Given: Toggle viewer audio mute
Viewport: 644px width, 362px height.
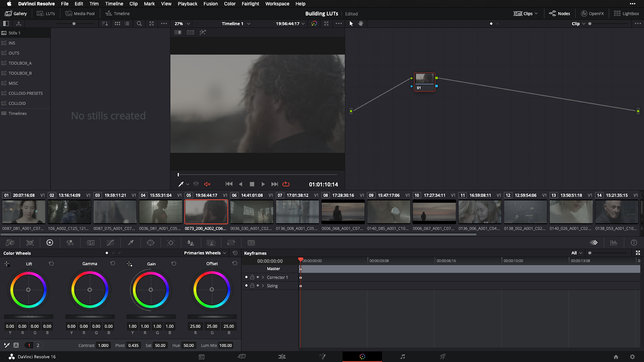Looking at the screenshot, I should click(x=207, y=184).
